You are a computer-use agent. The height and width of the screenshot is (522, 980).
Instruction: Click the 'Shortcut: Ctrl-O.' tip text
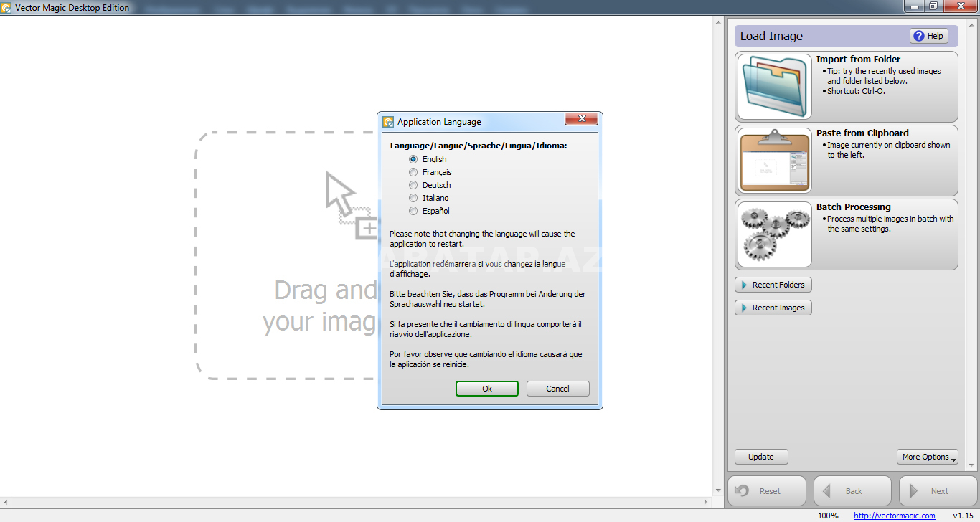(x=856, y=91)
